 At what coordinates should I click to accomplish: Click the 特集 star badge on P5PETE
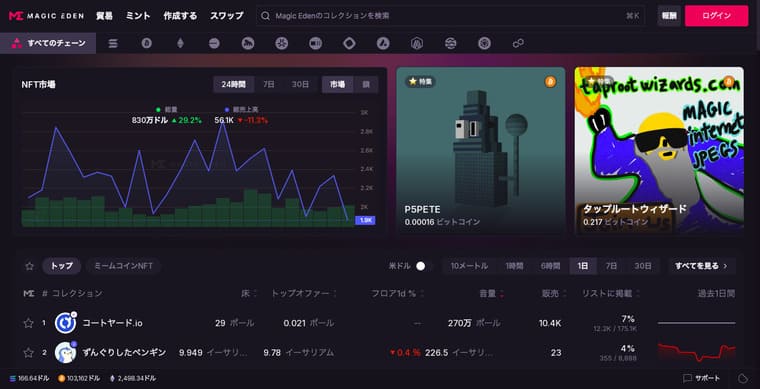click(x=420, y=82)
